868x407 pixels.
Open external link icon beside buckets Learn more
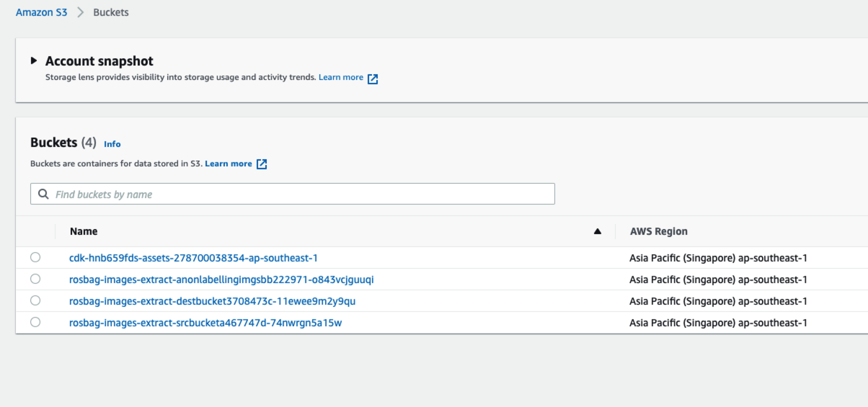262,164
